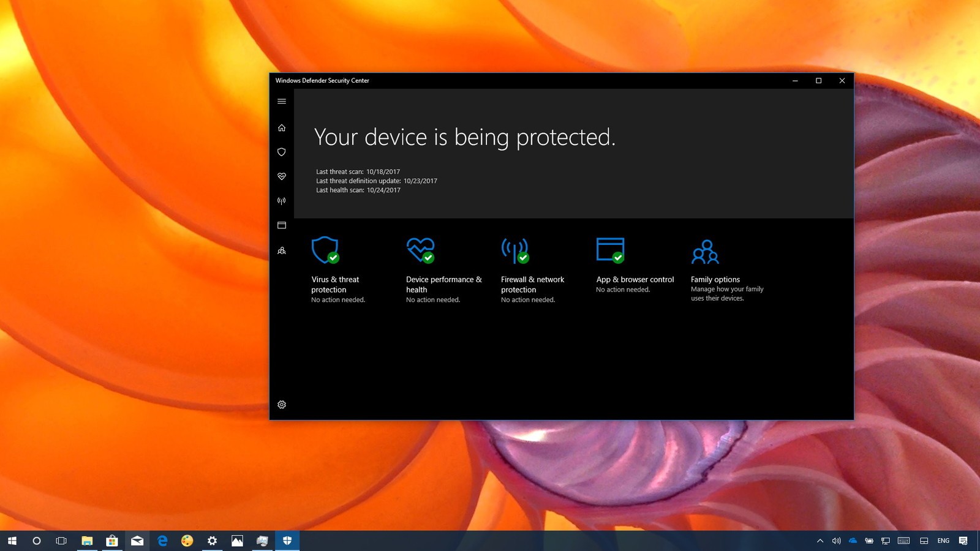Open the sidebar shield virus protection icon
This screenshot has height=551, width=980.
point(282,152)
